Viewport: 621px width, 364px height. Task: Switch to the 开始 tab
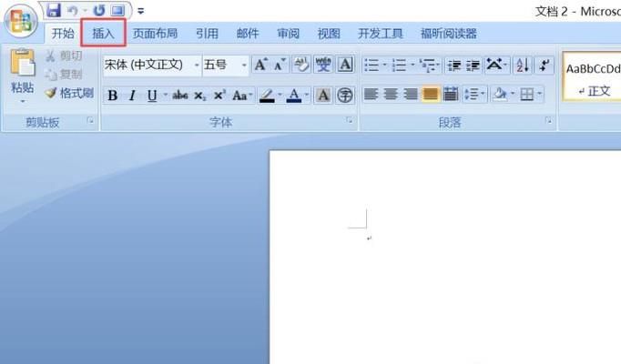pos(63,34)
